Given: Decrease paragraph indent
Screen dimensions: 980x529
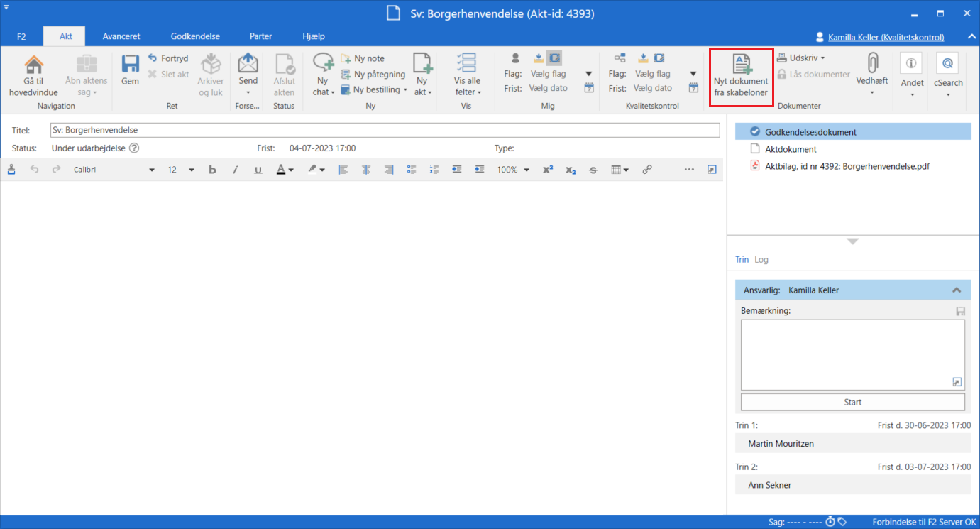Looking at the screenshot, I should (457, 170).
